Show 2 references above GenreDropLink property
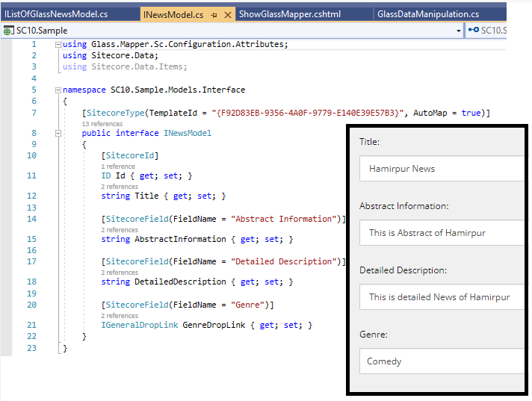This screenshot has width=532, height=401. click(120, 316)
